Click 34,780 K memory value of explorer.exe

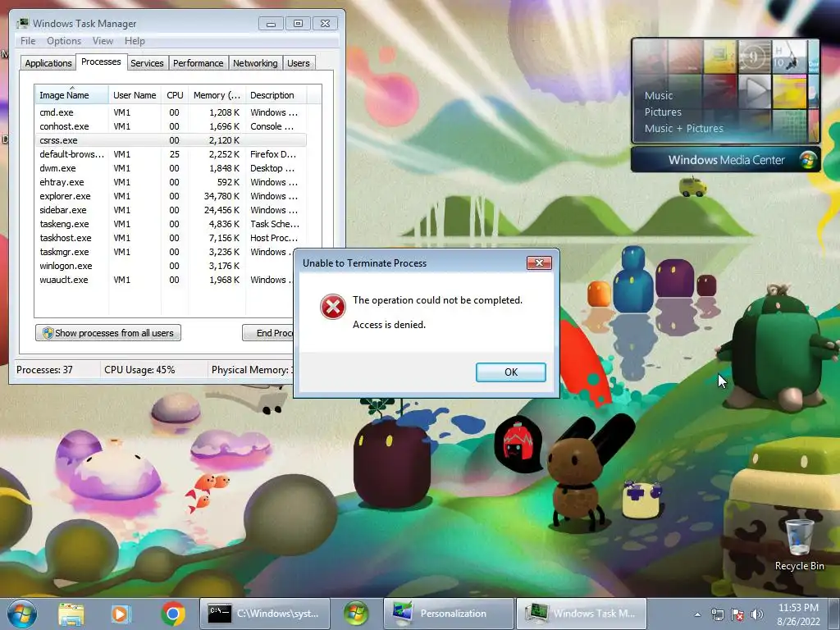pos(221,196)
